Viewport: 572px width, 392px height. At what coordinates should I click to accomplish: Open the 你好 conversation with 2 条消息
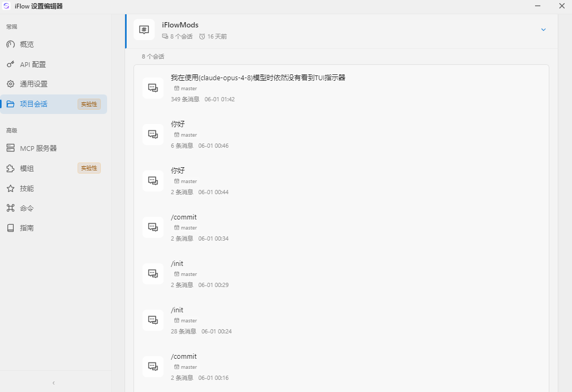(341, 180)
